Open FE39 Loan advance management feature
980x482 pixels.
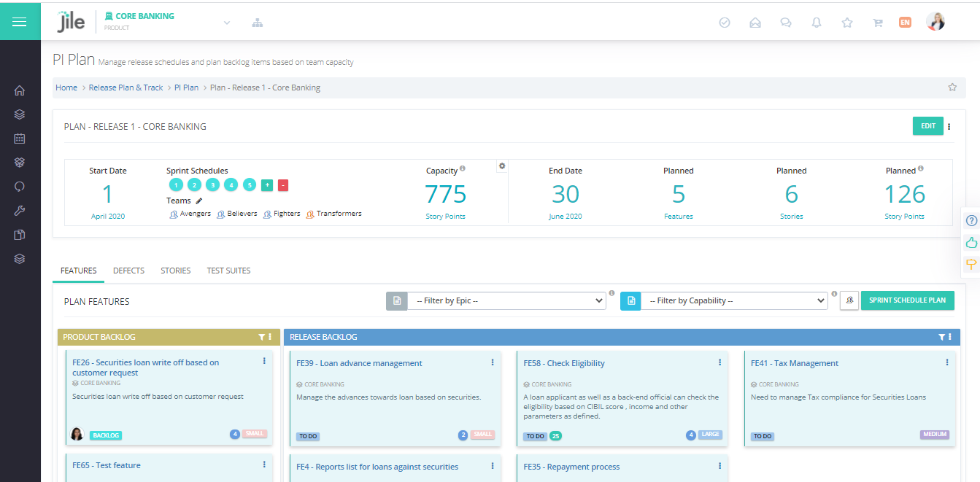[x=359, y=363]
